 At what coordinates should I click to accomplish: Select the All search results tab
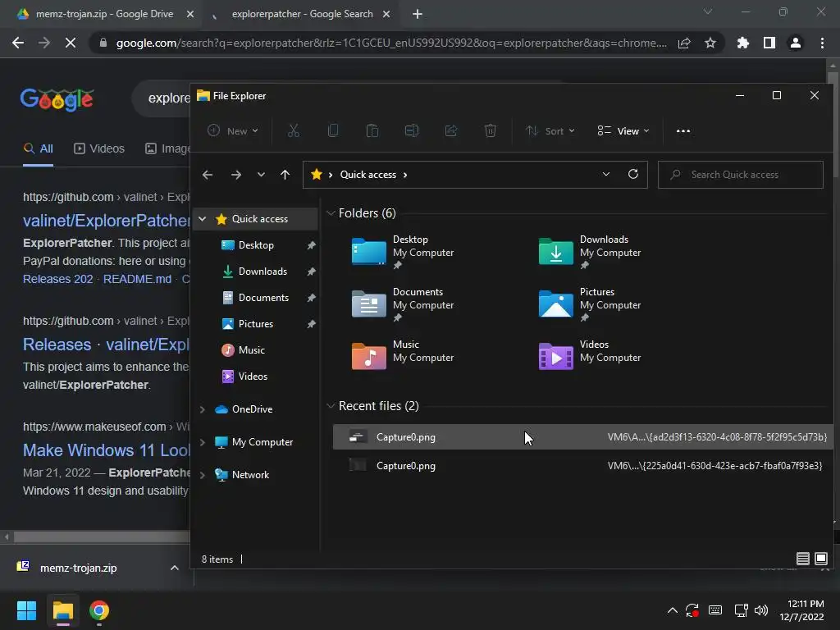38,148
